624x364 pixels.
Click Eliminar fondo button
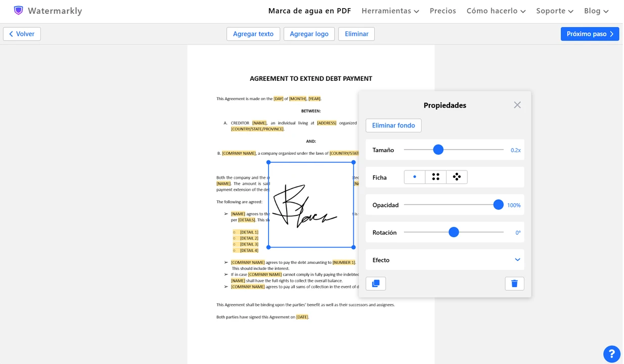393,125
